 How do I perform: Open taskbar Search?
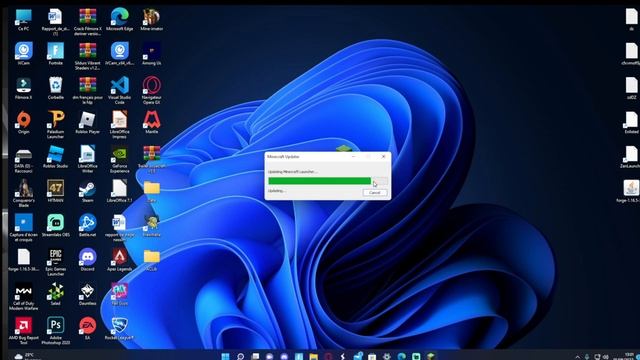click(240, 356)
